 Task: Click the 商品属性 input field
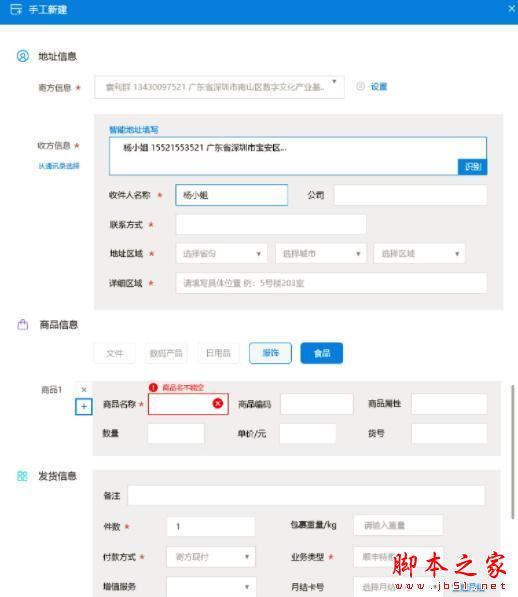[449, 404]
